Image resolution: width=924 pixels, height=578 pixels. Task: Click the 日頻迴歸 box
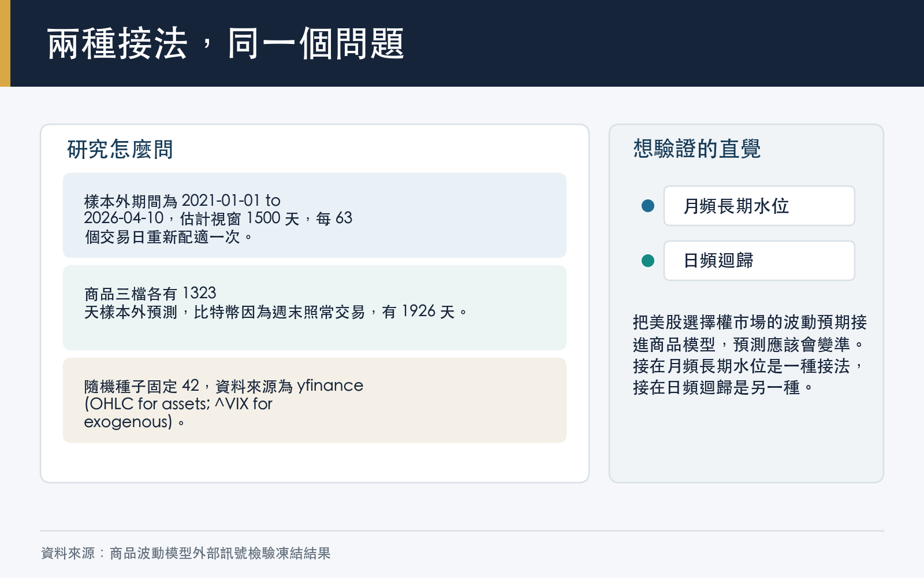759,261
